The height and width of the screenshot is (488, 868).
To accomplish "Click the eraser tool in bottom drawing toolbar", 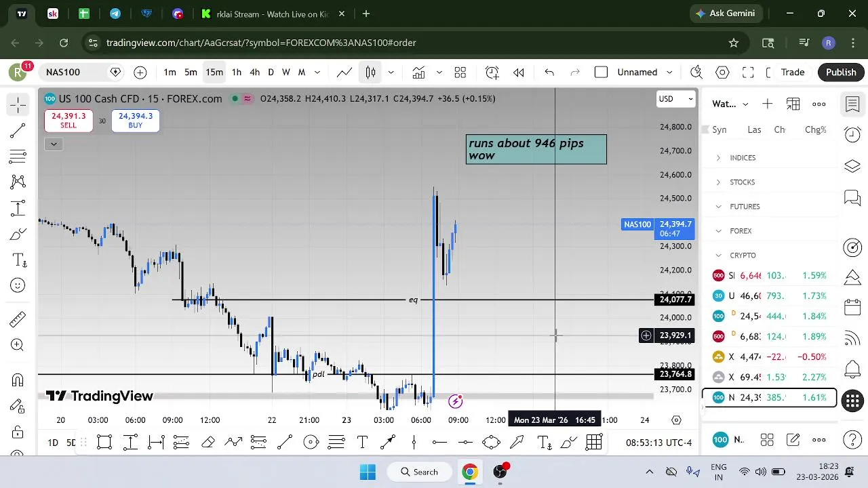I will pyautogui.click(x=208, y=443).
